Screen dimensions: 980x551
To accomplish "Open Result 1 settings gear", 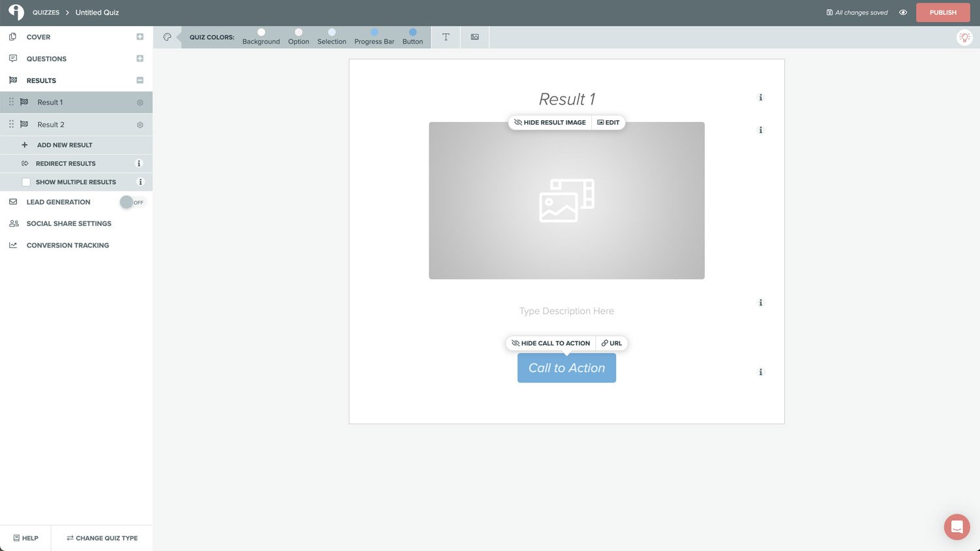I will pos(140,103).
